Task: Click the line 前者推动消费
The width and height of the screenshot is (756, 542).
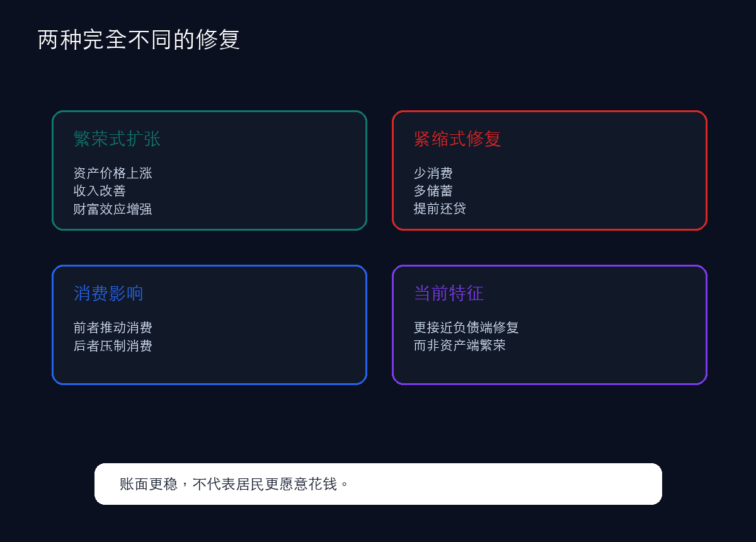Action: tap(113, 327)
